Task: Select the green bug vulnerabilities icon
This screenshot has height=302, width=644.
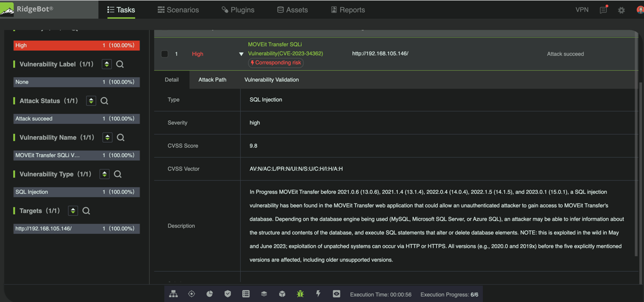Action: click(x=300, y=294)
